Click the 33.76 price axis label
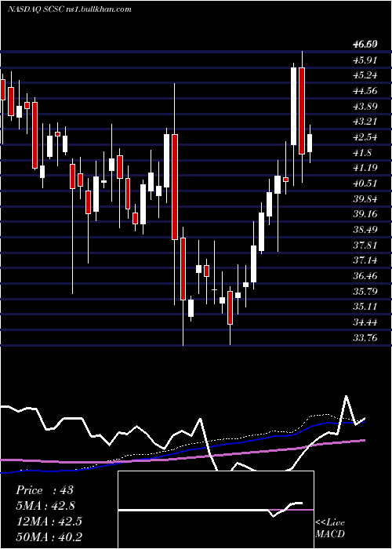This screenshot has width=392, height=549. pos(365,337)
